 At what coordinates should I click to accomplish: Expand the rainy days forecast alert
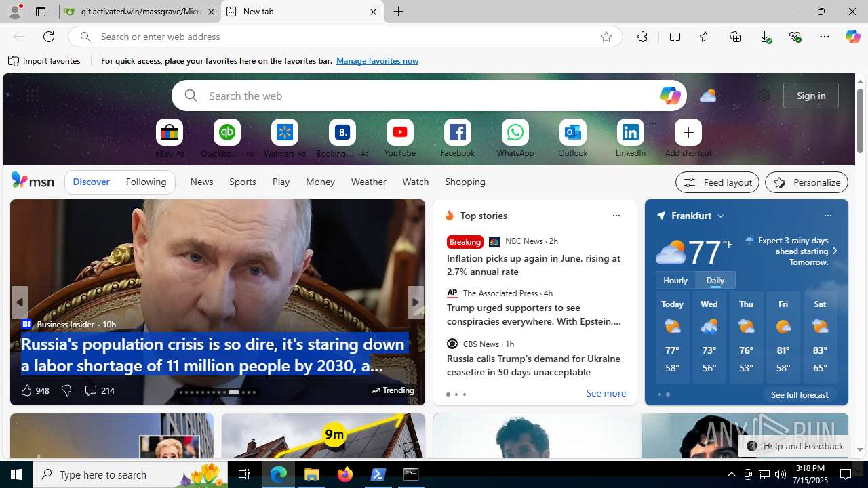(835, 251)
